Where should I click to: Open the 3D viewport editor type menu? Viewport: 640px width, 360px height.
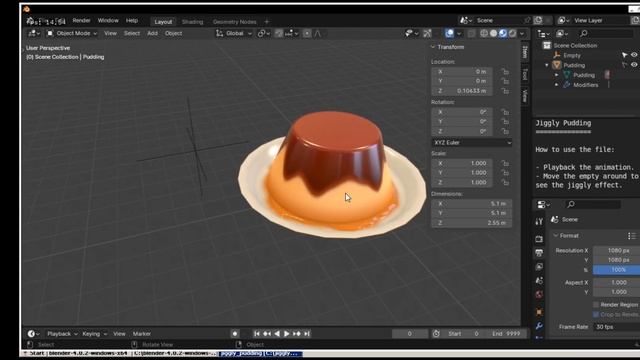[x=34, y=33]
